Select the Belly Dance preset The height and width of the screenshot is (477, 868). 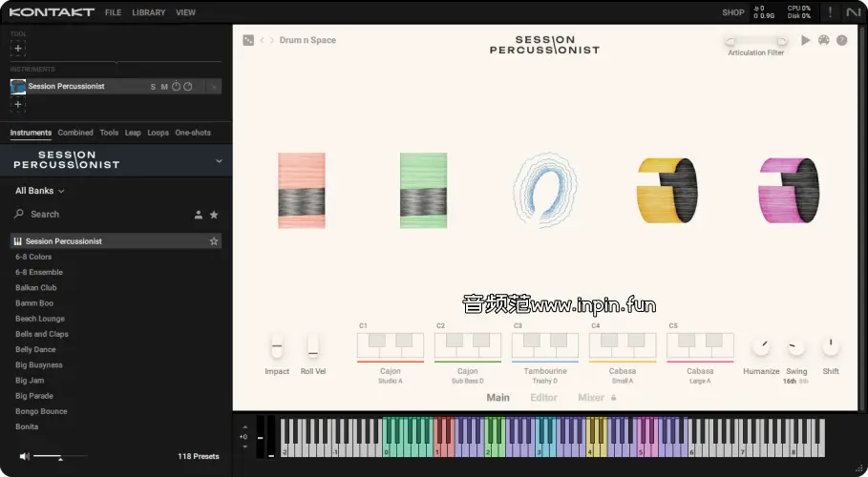pos(35,350)
